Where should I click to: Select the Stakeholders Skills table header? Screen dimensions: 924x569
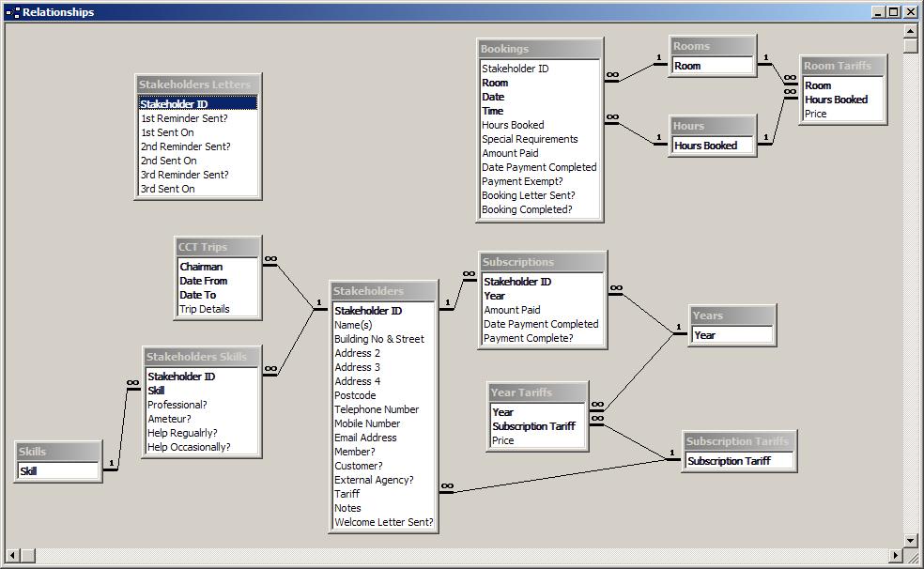pyautogui.click(x=202, y=357)
